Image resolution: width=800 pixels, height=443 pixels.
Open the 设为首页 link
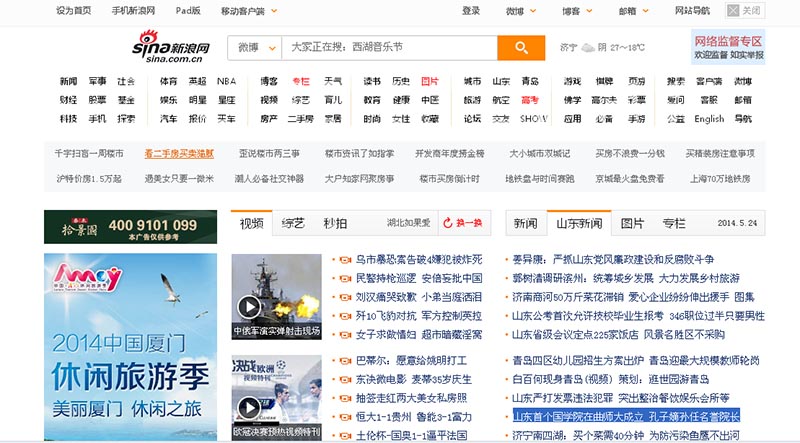(x=73, y=11)
